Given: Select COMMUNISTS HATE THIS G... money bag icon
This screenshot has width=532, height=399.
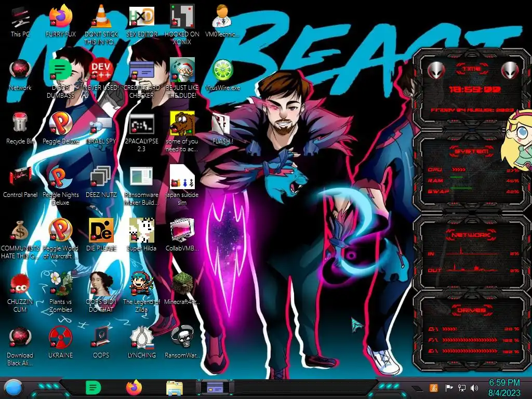Looking at the screenshot, I should pos(20,240).
